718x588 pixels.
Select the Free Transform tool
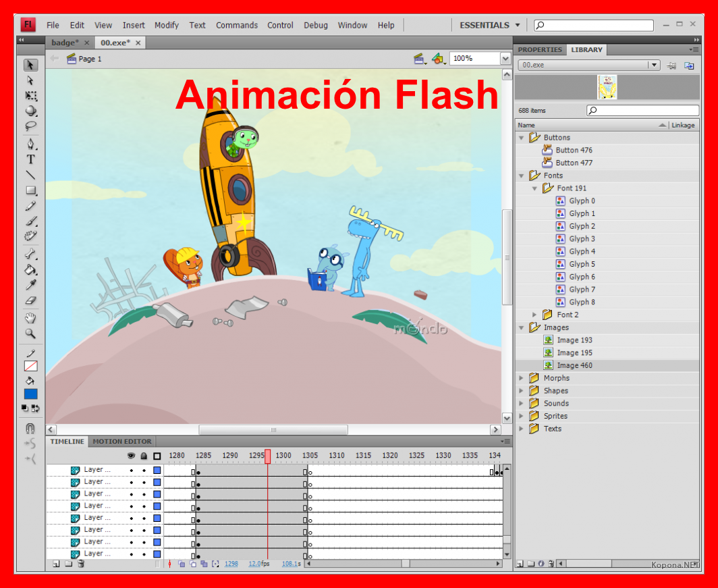[30, 96]
